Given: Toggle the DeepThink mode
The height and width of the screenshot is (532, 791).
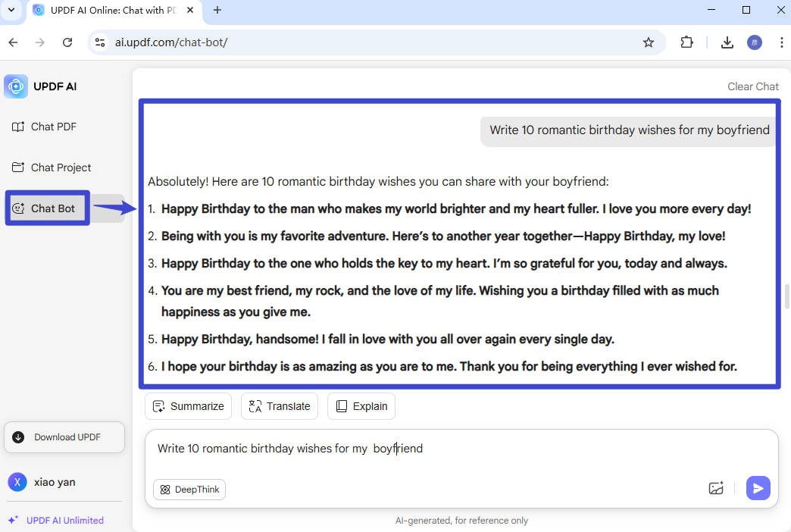Looking at the screenshot, I should [x=189, y=490].
